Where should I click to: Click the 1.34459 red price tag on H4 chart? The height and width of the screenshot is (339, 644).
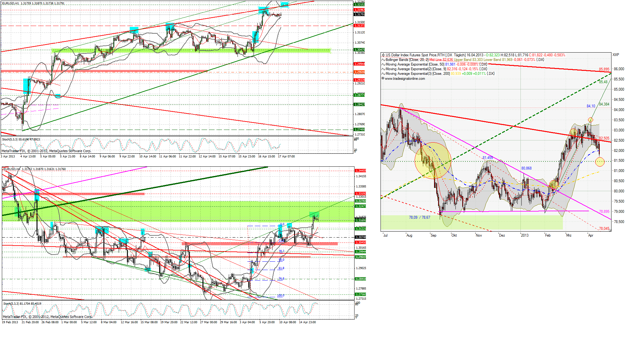(x=360, y=171)
